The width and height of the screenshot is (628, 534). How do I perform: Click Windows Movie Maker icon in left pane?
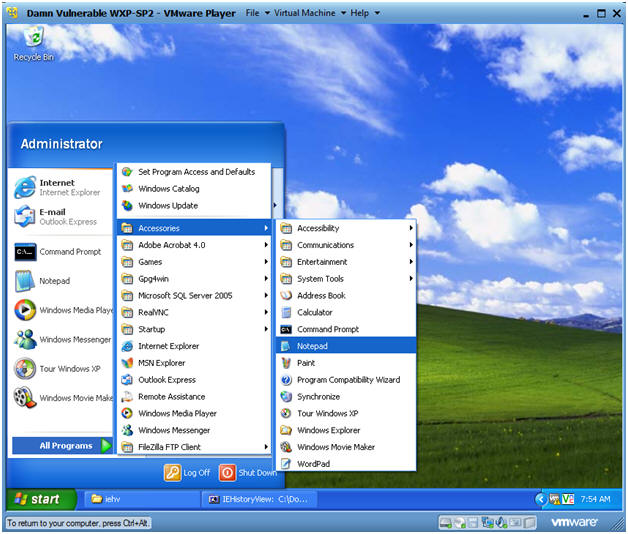point(25,397)
